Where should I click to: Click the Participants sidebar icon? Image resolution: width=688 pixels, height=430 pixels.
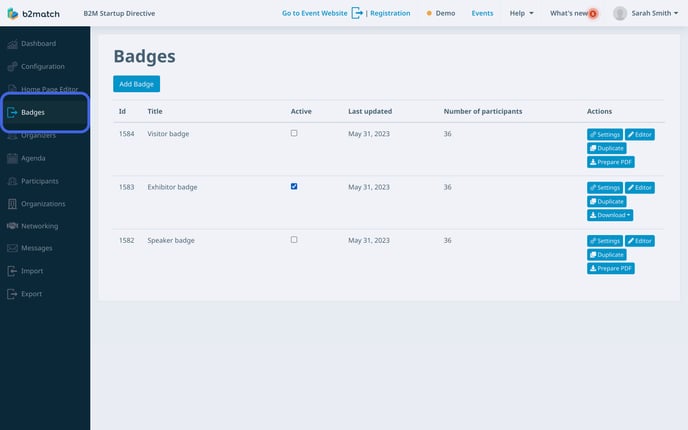pos(12,181)
